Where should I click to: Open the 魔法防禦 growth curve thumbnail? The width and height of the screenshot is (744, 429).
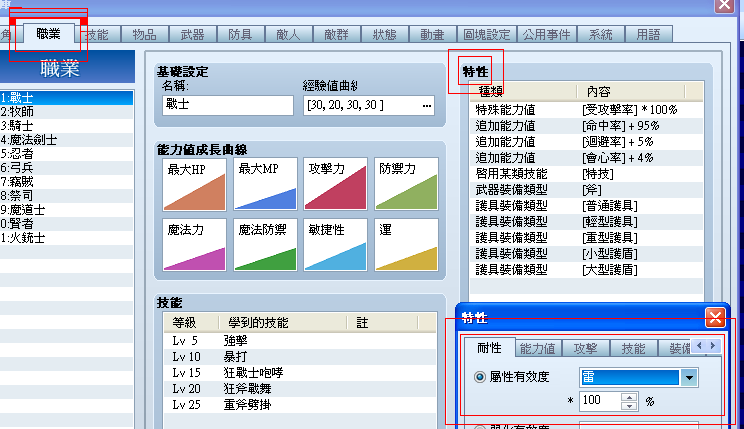point(265,245)
